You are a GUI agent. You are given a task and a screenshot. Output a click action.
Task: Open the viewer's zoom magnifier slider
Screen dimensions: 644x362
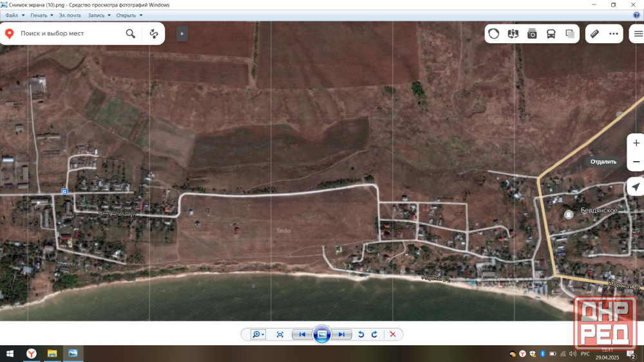click(x=258, y=334)
